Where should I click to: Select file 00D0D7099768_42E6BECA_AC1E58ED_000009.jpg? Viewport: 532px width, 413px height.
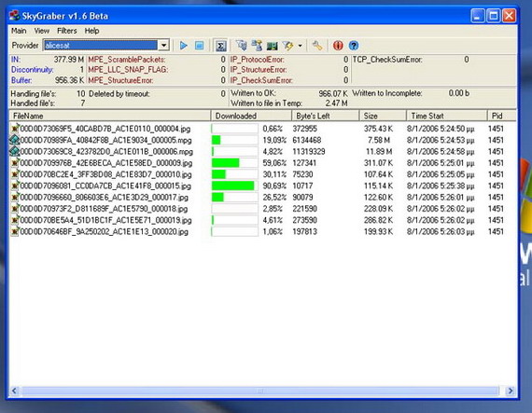pyautogui.click(x=106, y=163)
